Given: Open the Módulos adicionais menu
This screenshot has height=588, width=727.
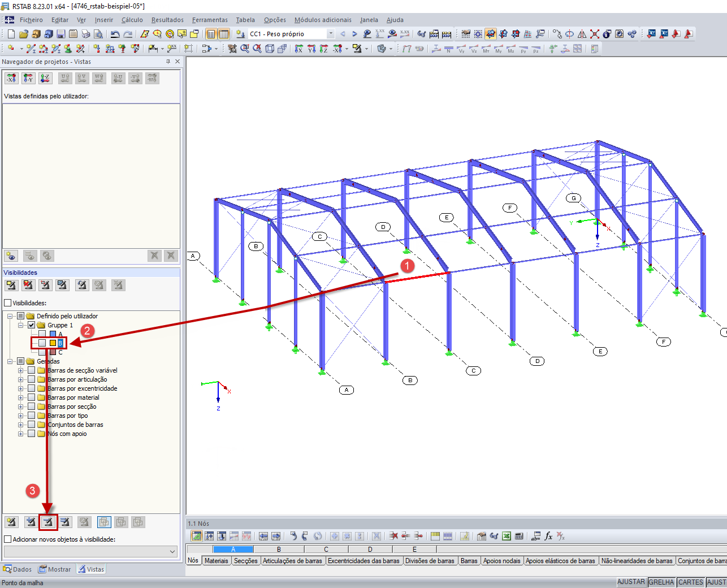Looking at the screenshot, I should [x=323, y=20].
